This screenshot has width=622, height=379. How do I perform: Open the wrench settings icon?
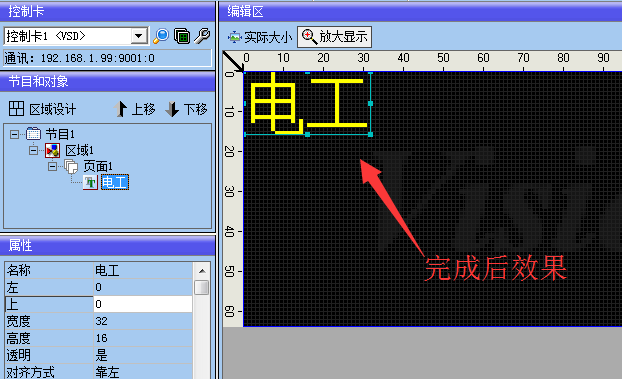202,36
